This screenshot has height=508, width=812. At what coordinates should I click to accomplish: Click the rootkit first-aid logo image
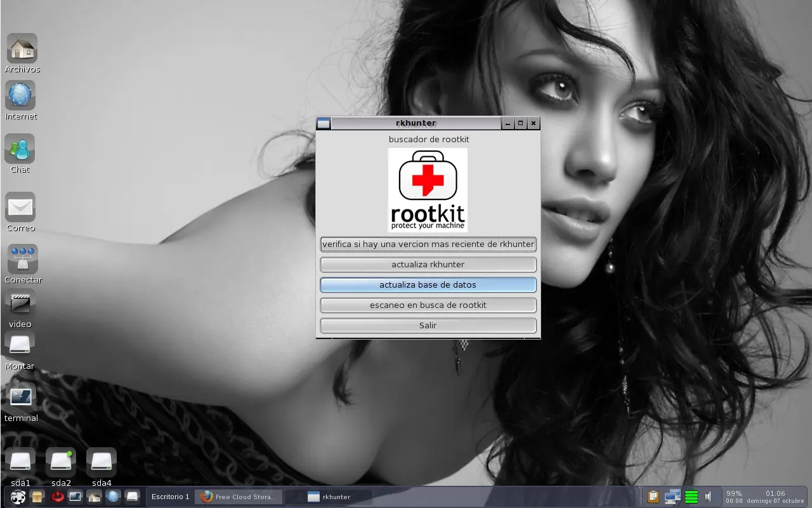[428, 190]
